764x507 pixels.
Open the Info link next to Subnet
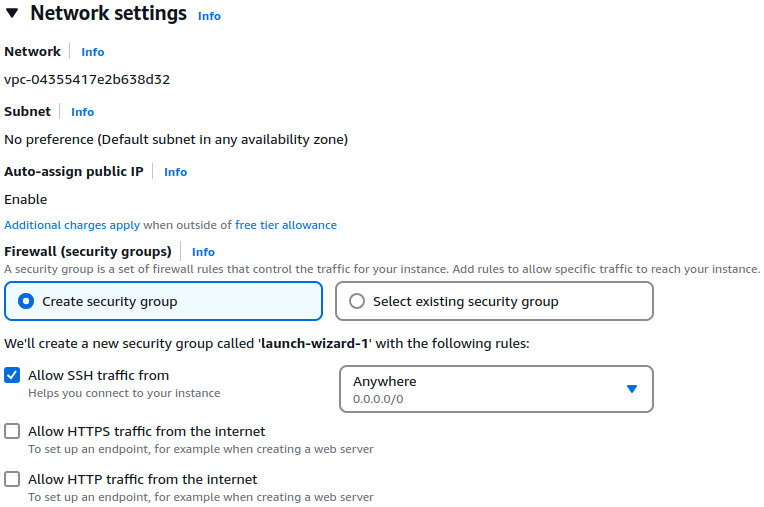coord(82,112)
